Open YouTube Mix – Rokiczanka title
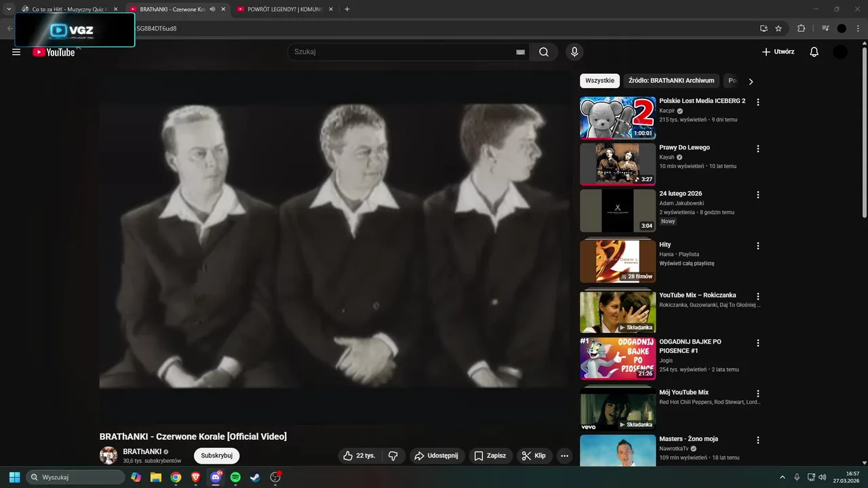 pyautogui.click(x=697, y=296)
